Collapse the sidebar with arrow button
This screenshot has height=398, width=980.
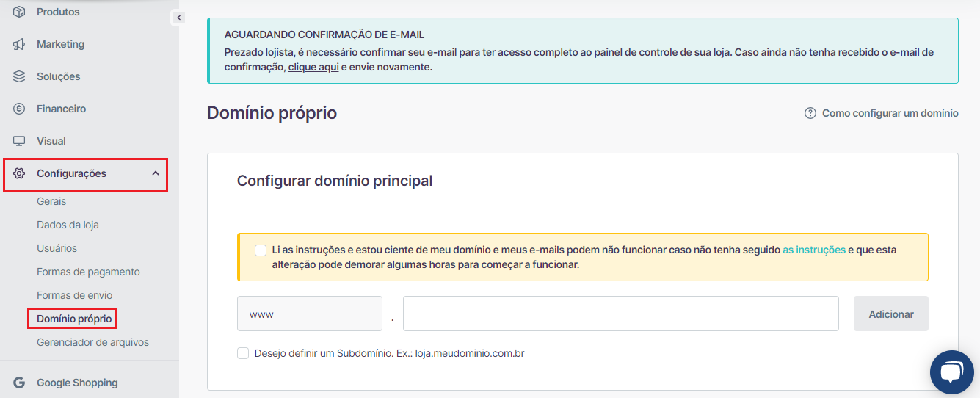click(x=178, y=18)
